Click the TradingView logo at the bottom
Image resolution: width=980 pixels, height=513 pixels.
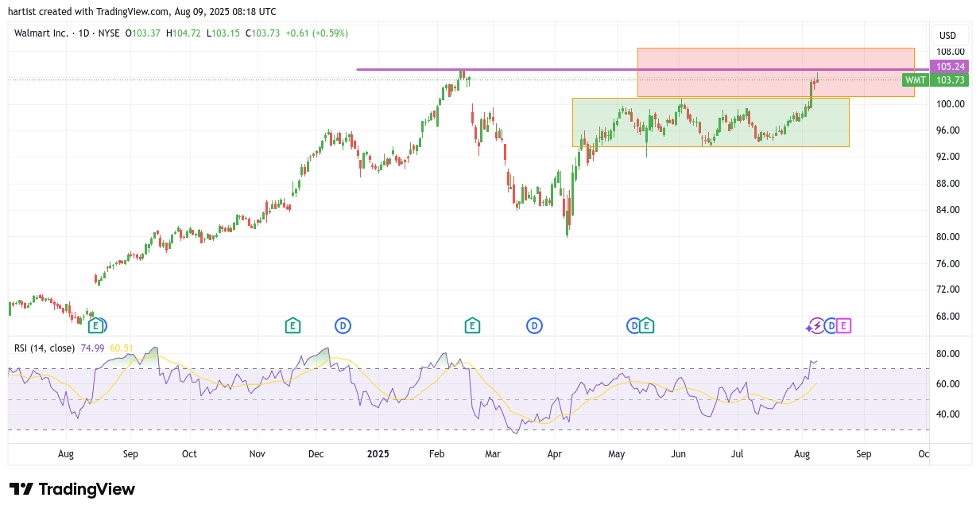pyautogui.click(x=72, y=489)
